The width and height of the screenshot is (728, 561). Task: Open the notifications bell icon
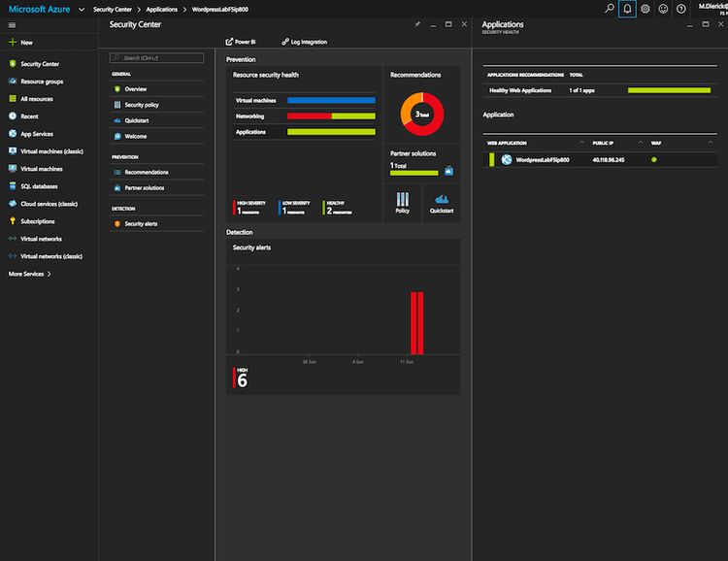click(626, 9)
